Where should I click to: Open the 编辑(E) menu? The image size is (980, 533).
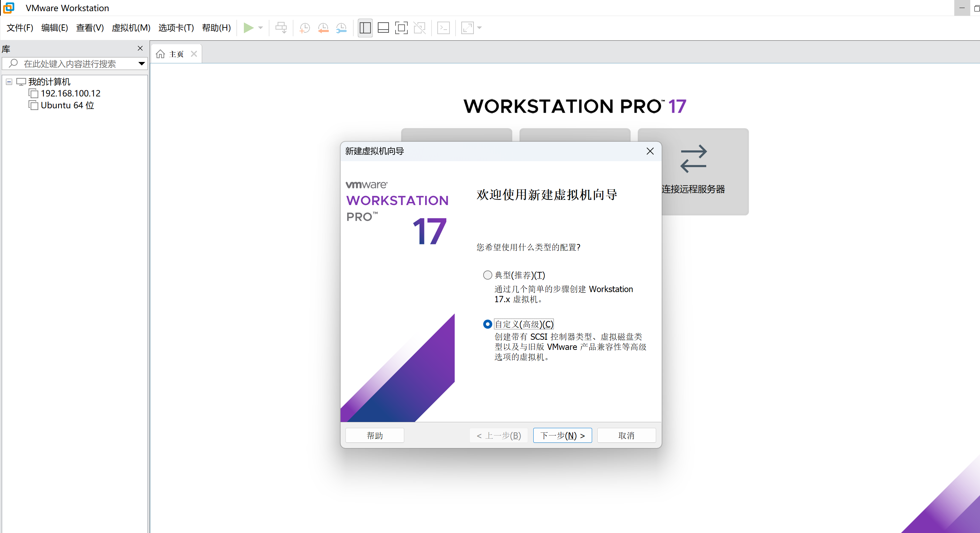click(x=54, y=28)
